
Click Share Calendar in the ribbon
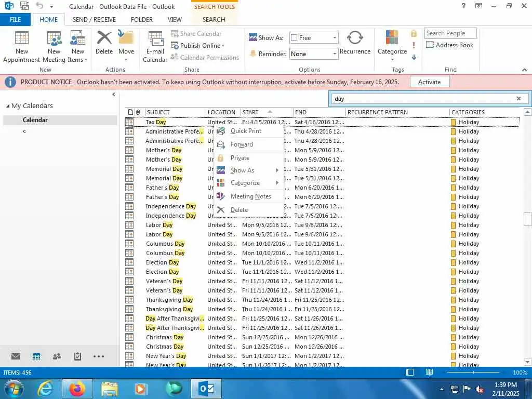point(196,34)
